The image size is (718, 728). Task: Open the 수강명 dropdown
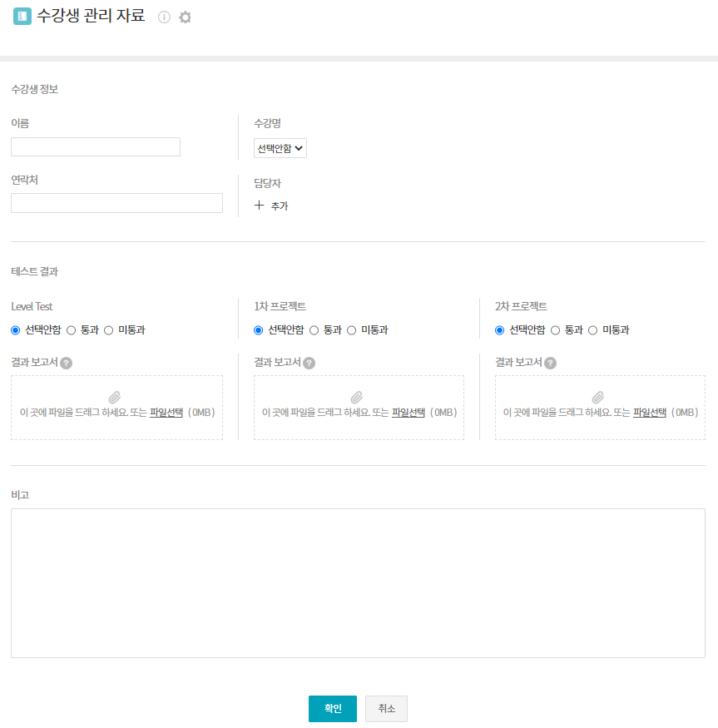280,148
